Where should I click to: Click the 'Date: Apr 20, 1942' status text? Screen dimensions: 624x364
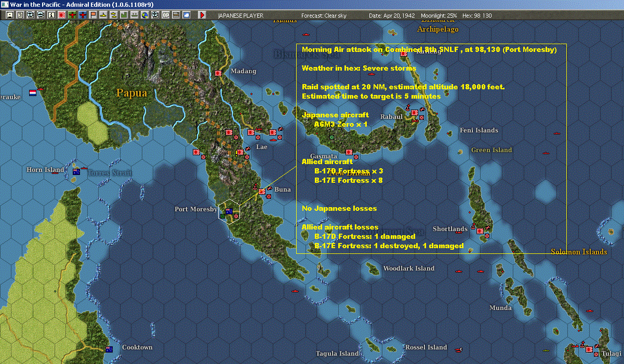[x=392, y=16]
